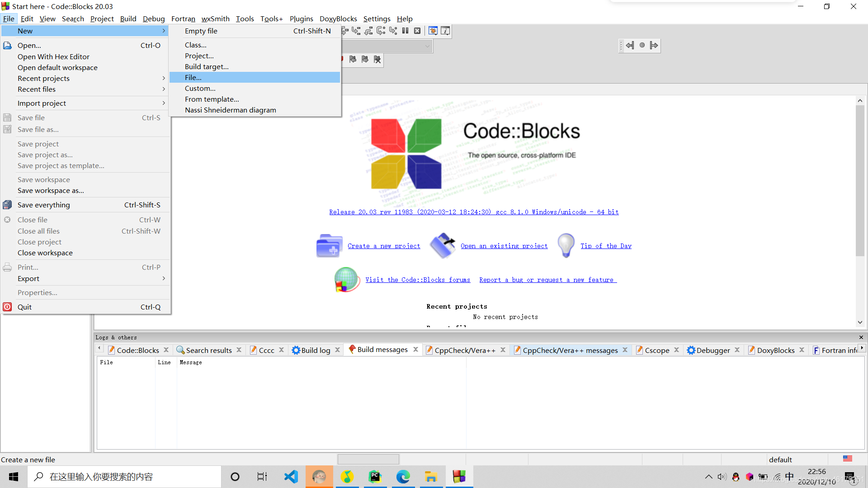Select Project... in the New submenu
This screenshot has height=488, width=868.
click(x=255, y=56)
